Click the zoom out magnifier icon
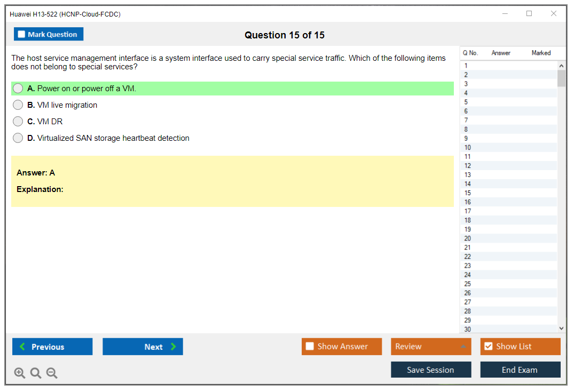This screenshot has width=574, height=392. coord(52,373)
